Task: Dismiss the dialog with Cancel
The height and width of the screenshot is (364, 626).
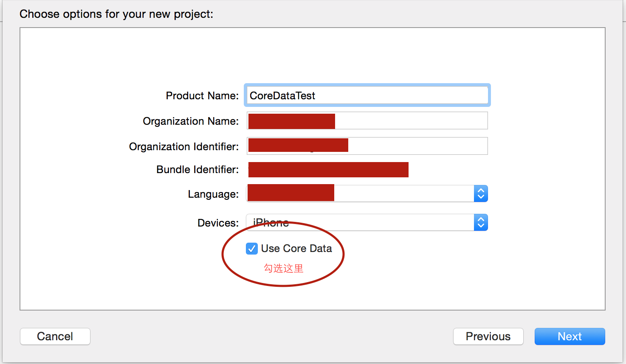Action: (x=55, y=336)
